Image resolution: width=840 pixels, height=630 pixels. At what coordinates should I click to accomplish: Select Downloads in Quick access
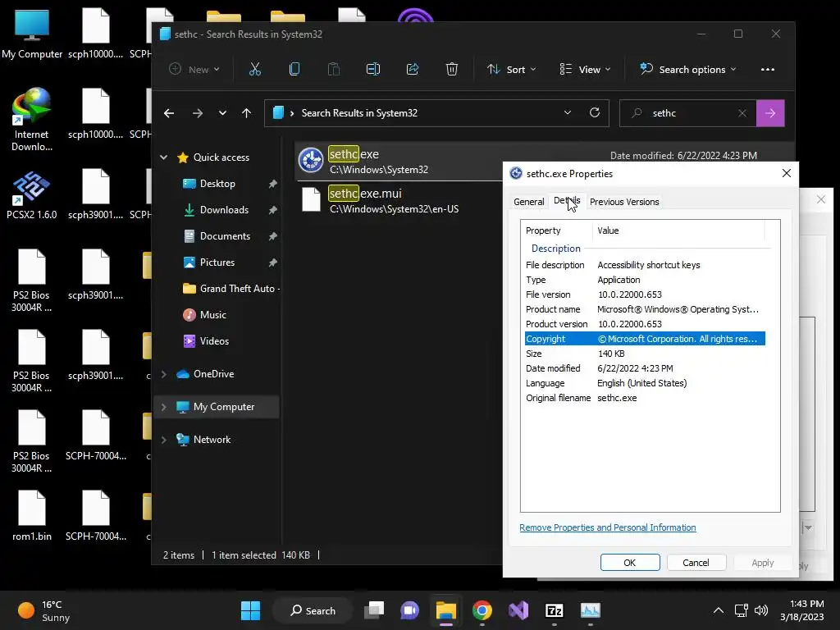(224, 210)
